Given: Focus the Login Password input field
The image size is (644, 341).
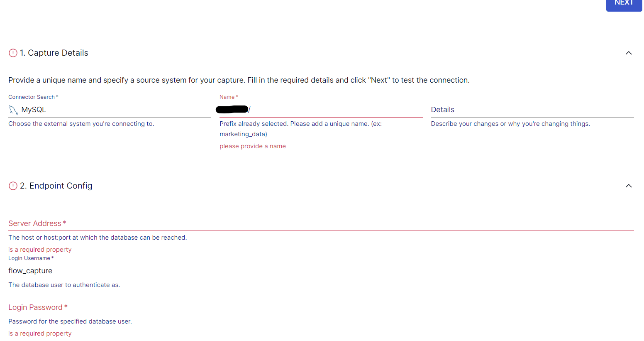Looking at the screenshot, I should point(290,307).
